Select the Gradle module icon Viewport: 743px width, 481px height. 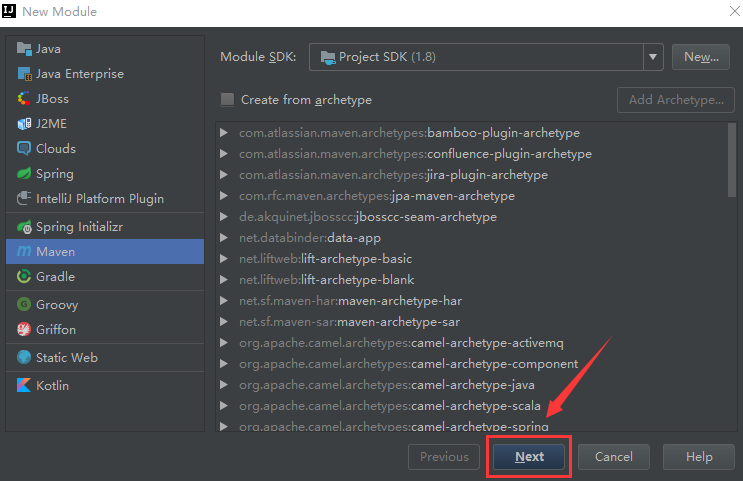(25, 277)
